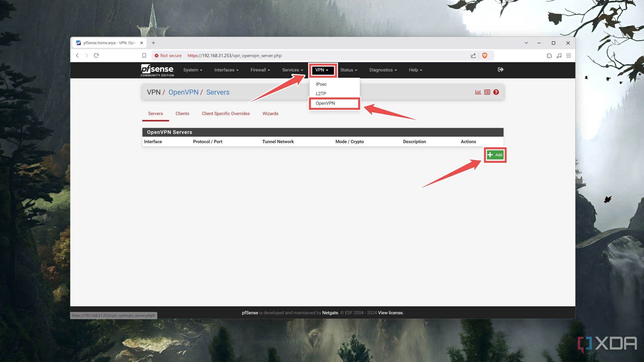Viewport: 644px width, 362px height.
Task: Select the Clients tab
Action: 182,113
